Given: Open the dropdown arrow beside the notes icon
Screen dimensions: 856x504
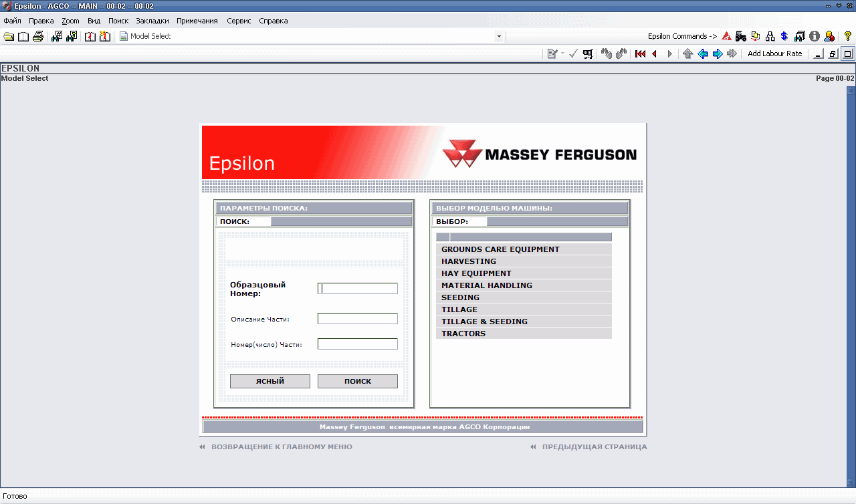Looking at the screenshot, I should tap(562, 53).
